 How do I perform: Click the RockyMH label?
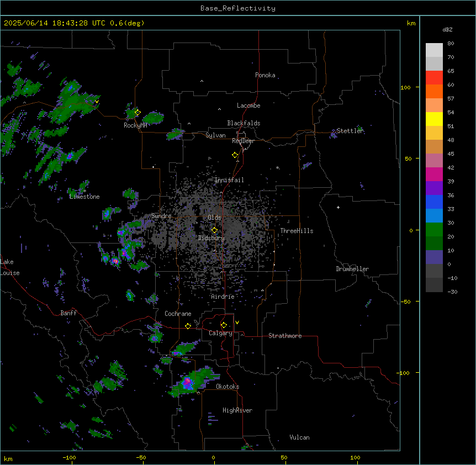(135, 125)
